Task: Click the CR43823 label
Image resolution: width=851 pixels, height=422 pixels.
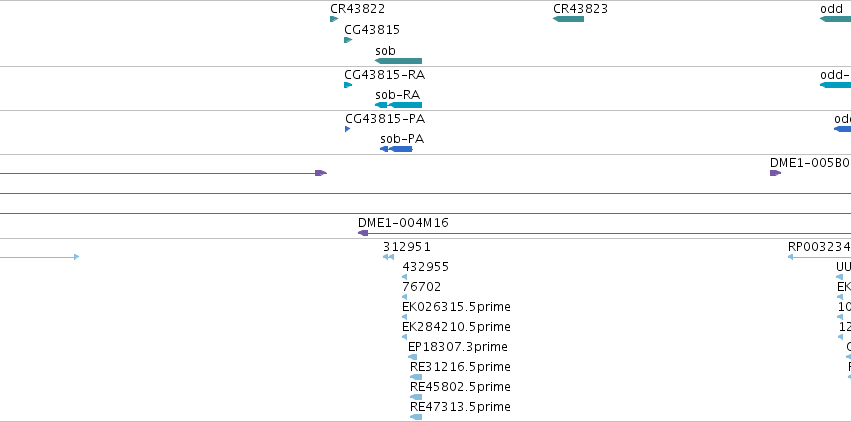Action: point(580,9)
